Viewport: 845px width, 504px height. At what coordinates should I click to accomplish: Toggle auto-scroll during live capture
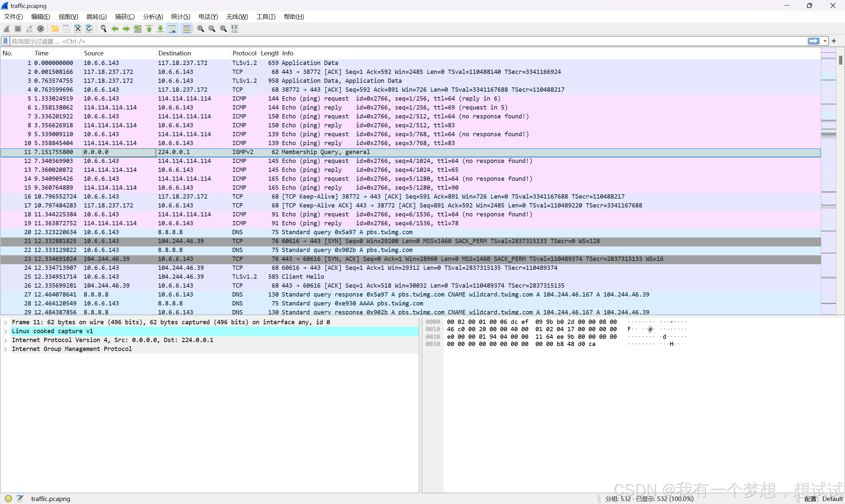(x=173, y=29)
